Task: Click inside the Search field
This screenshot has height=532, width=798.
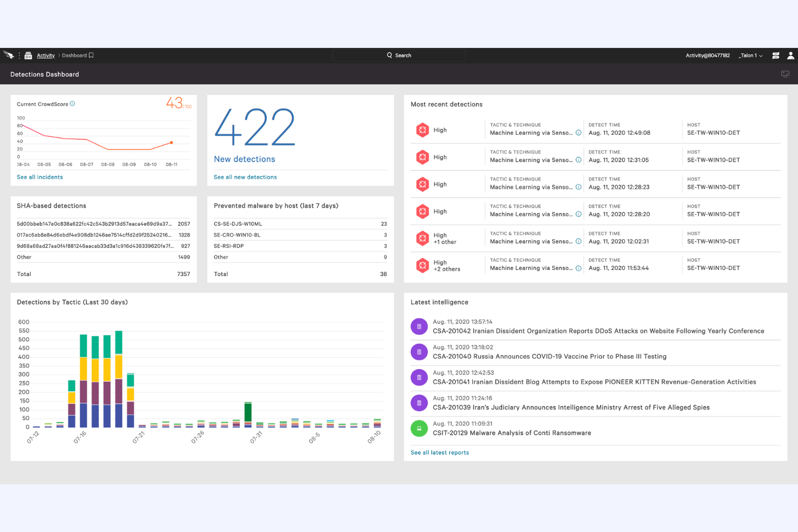Action: 399,55
